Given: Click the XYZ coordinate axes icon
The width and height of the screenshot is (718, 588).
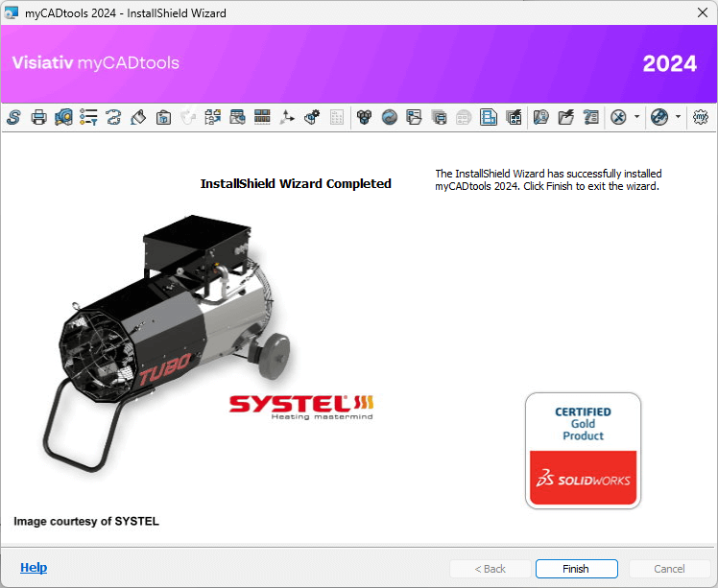Looking at the screenshot, I should tap(287, 117).
